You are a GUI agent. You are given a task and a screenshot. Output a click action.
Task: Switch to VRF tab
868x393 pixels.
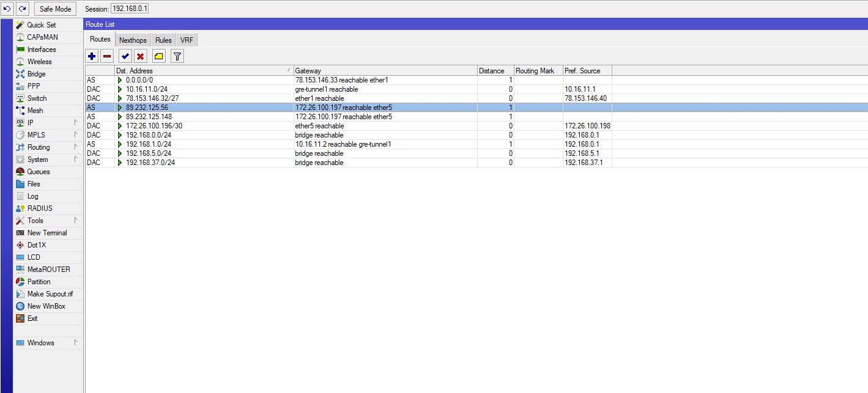[x=187, y=40]
